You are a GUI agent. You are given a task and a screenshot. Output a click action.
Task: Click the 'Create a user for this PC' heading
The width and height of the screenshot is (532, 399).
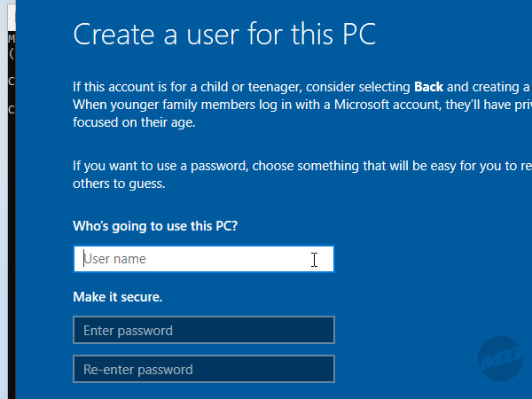tap(224, 34)
